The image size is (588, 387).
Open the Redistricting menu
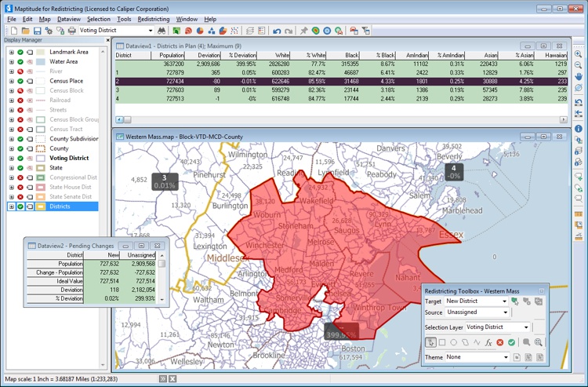(153, 19)
